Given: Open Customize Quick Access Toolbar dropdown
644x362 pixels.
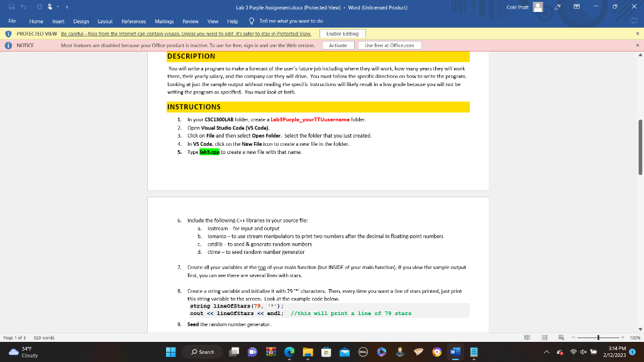Looking at the screenshot, I should [67, 7].
